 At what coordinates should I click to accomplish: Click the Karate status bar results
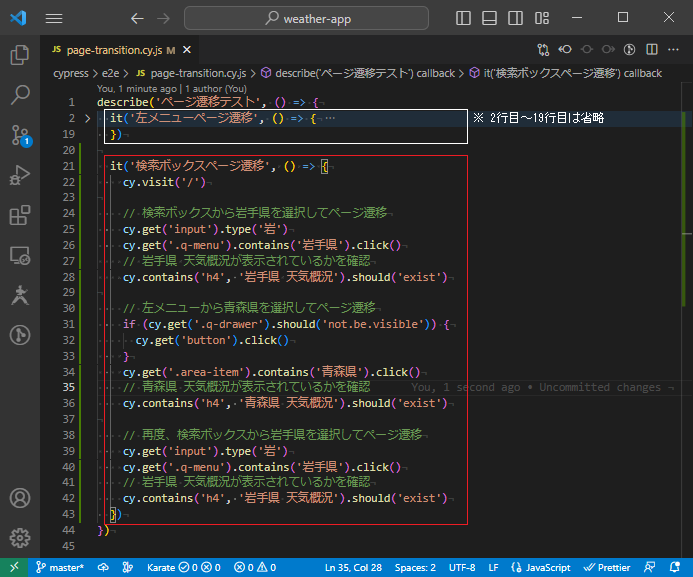pos(183,567)
